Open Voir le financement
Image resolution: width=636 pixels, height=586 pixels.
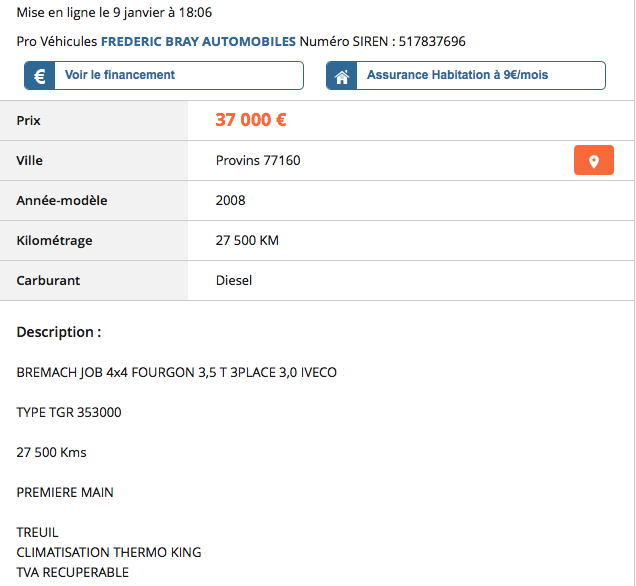[x=120, y=75]
